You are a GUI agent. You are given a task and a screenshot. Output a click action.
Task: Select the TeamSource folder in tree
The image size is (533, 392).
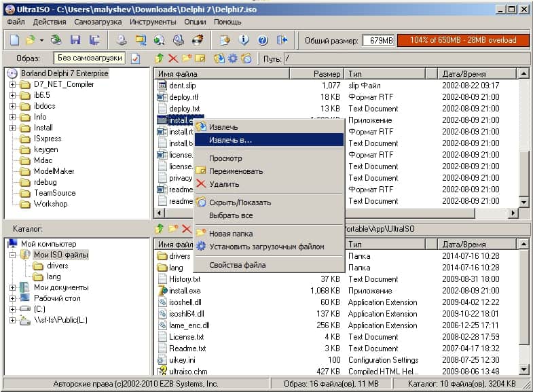point(55,193)
